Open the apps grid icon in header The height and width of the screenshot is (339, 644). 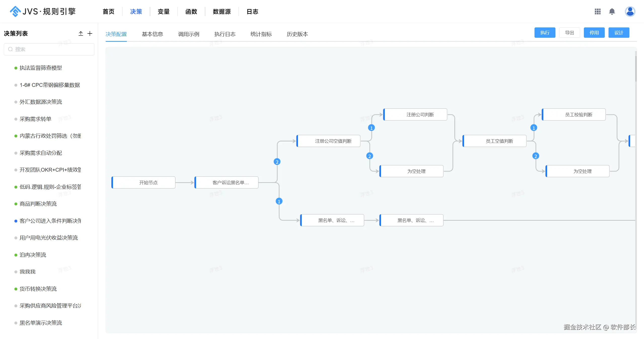[x=597, y=12]
